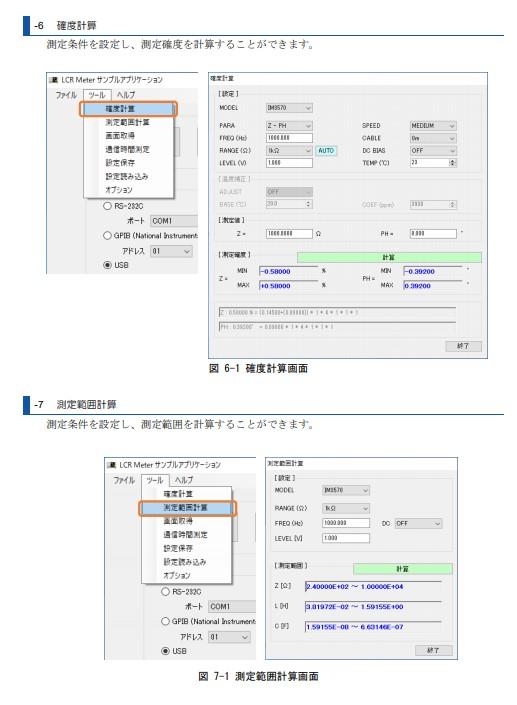Viewport: 517px width, 705px height.
Task: Select the RS-232C radio button in figure 7-1
Action: tap(165, 592)
